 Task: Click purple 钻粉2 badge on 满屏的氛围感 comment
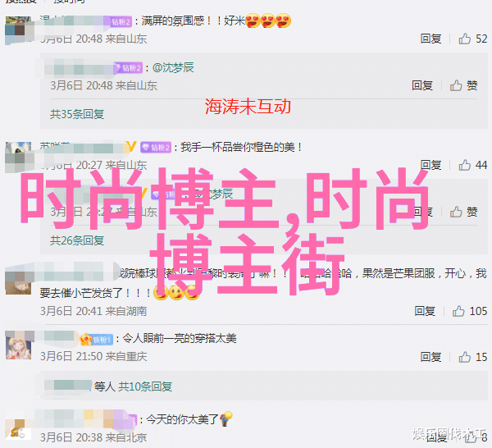[121, 21]
